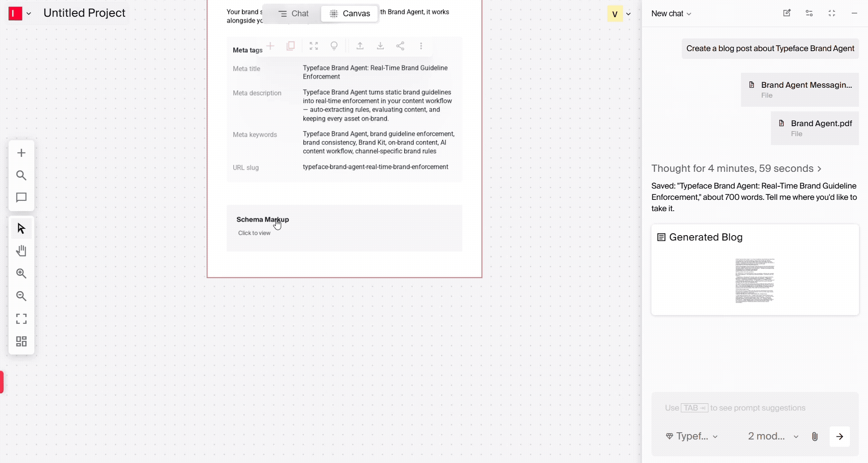Click the expand fullscreen icon in document toolbar
The height and width of the screenshot is (463, 868).
click(x=314, y=46)
